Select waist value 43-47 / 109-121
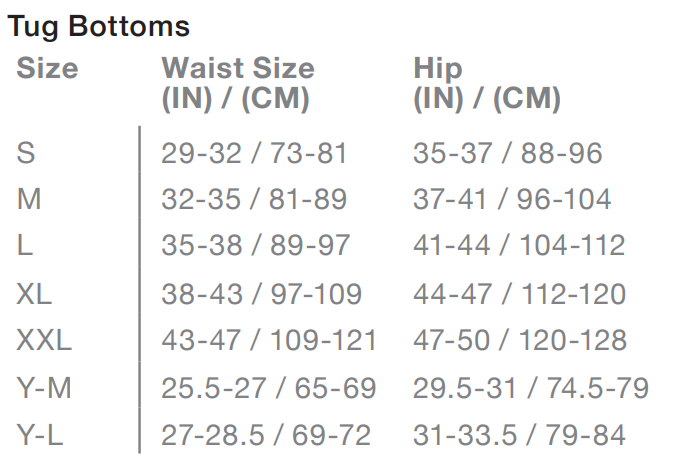688x471 pixels. click(x=269, y=341)
